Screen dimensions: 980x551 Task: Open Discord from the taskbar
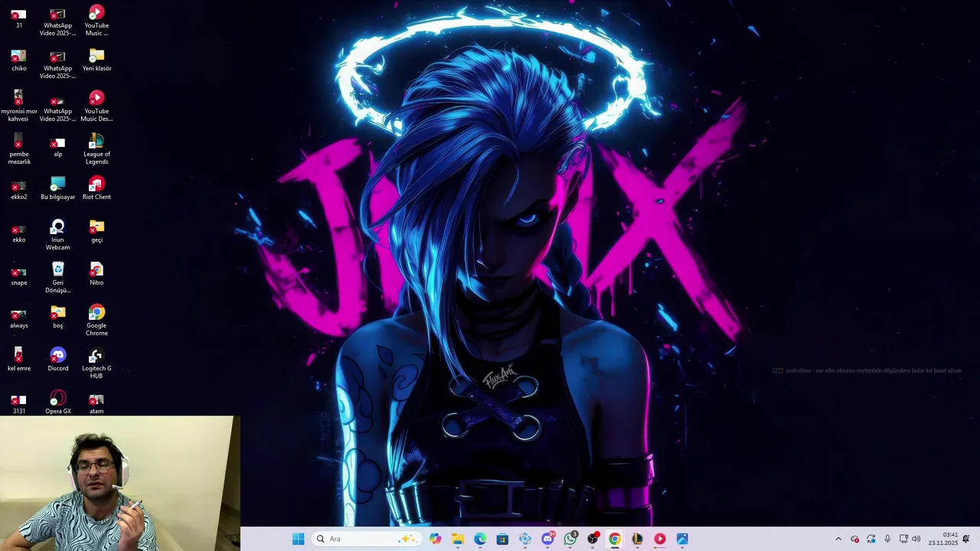pyautogui.click(x=547, y=539)
